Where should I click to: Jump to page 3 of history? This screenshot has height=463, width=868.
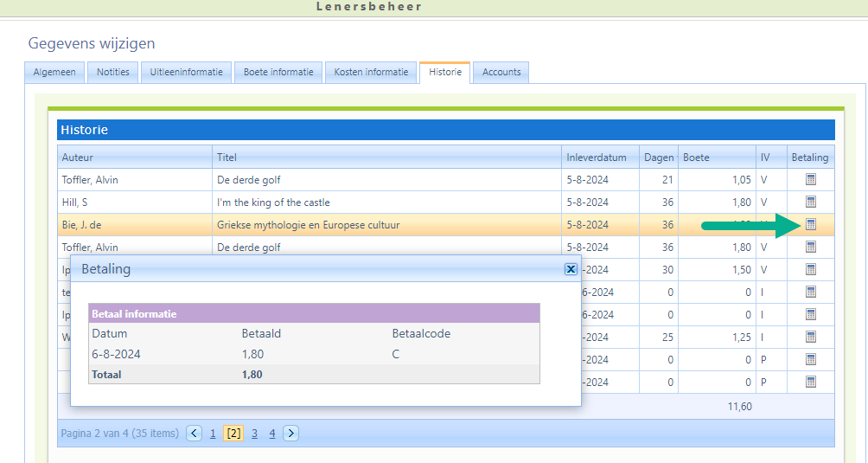254,434
